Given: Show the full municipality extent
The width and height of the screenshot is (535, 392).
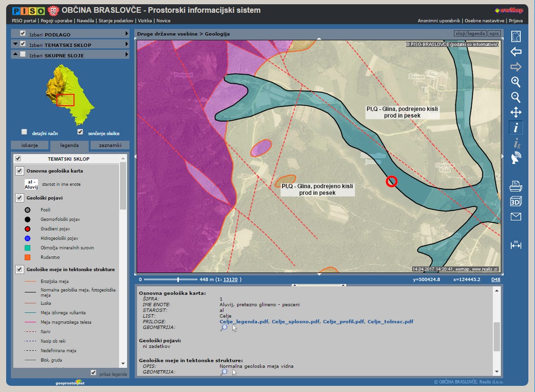Looking at the screenshot, I should (x=516, y=37).
